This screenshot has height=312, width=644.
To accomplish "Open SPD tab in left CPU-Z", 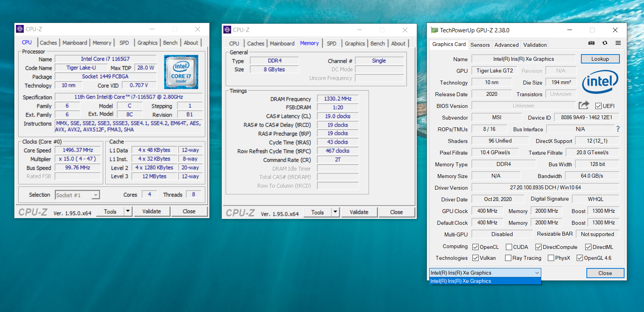I will click(124, 43).
